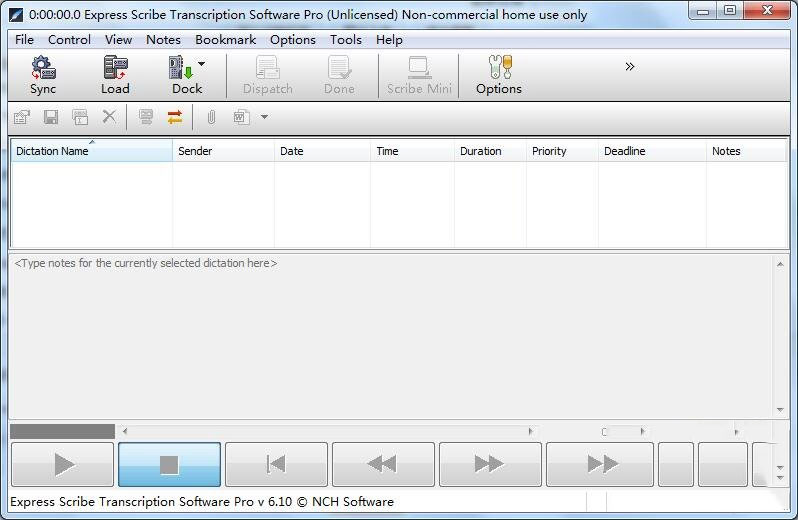Viewport: 798px width, 520px height.
Task: Click the Notes column header
Action: pyautogui.click(x=746, y=151)
